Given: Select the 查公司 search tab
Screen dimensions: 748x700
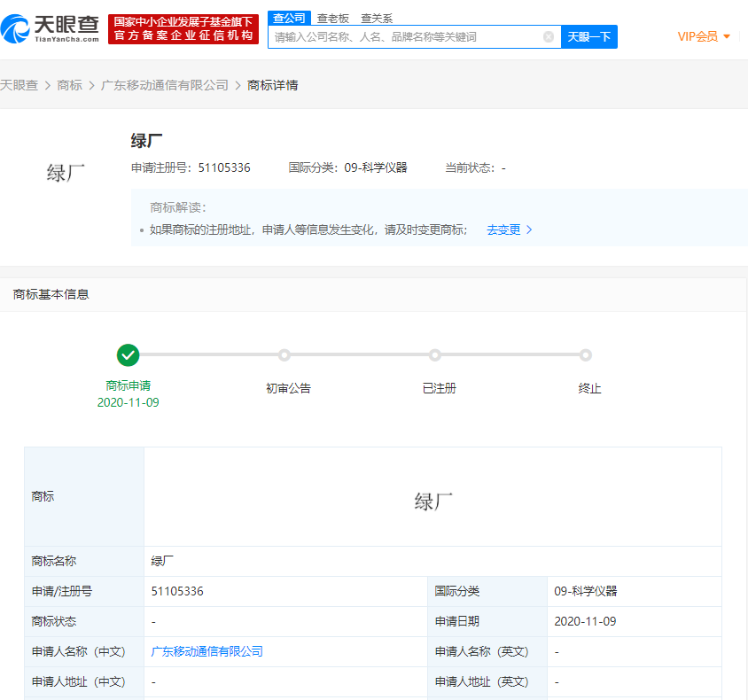Looking at the screenshot, I should pyautogui.click(x=289, y=18).
